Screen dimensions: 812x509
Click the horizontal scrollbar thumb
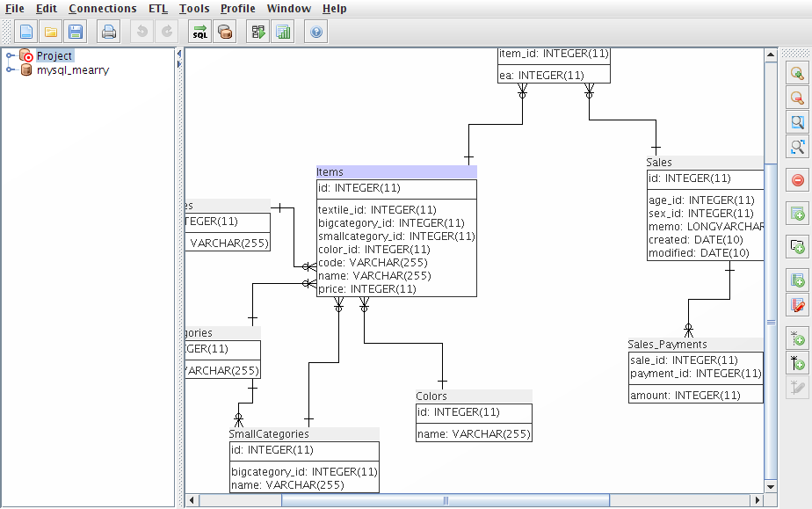click(x=445, y=500)
